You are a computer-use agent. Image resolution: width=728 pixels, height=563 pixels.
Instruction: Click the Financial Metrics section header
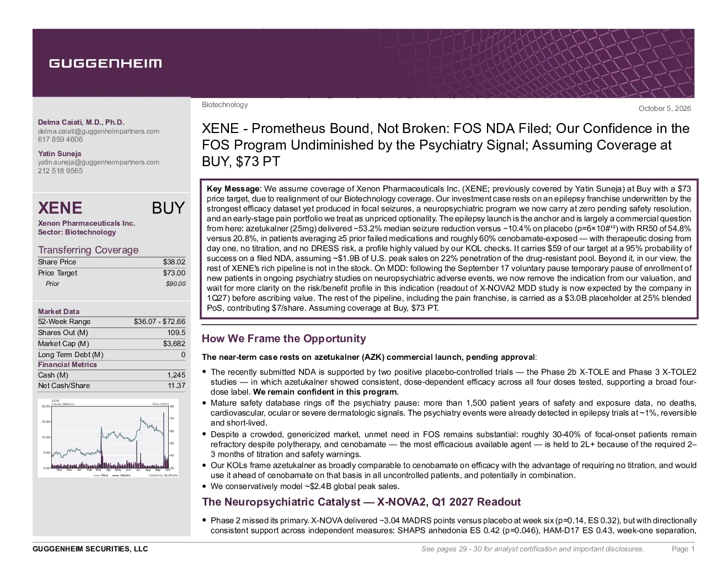(67, 364)
